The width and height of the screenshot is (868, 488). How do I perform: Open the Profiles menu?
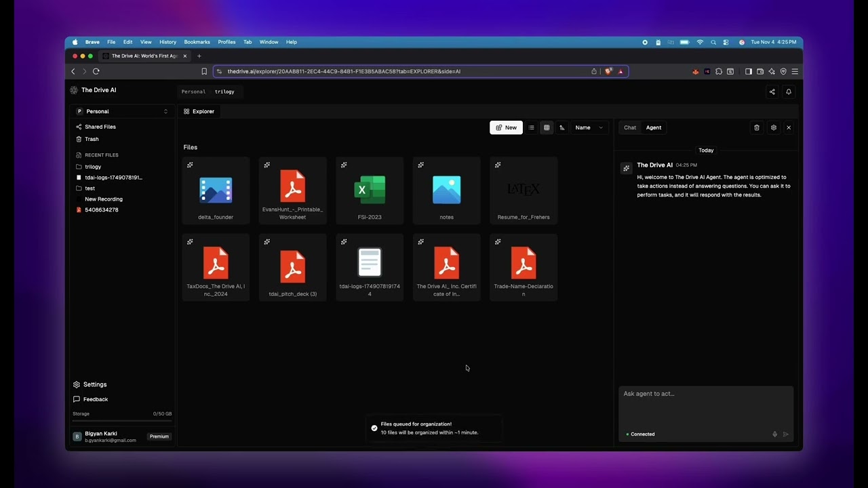[x=226, y=42]
